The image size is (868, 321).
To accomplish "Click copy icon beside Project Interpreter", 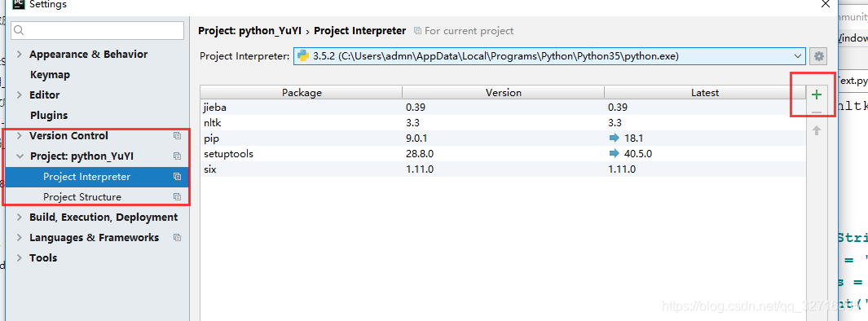I will tap(177, 177).
